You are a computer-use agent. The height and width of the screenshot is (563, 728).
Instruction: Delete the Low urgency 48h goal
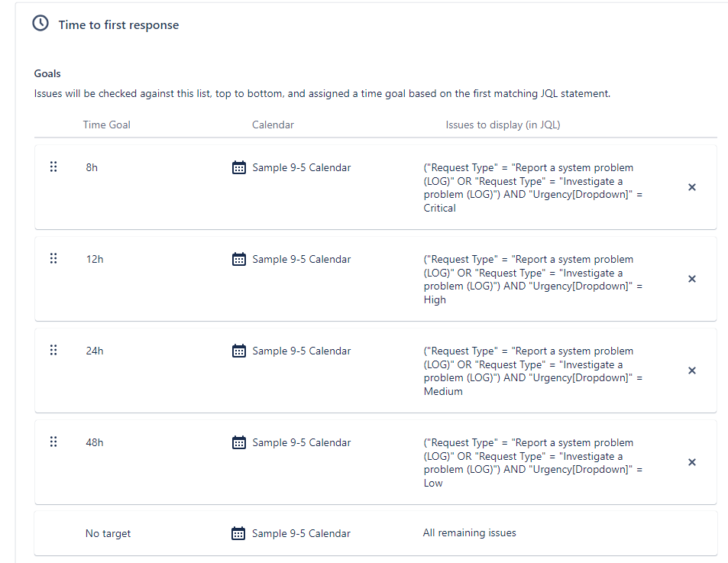point(692,462)
